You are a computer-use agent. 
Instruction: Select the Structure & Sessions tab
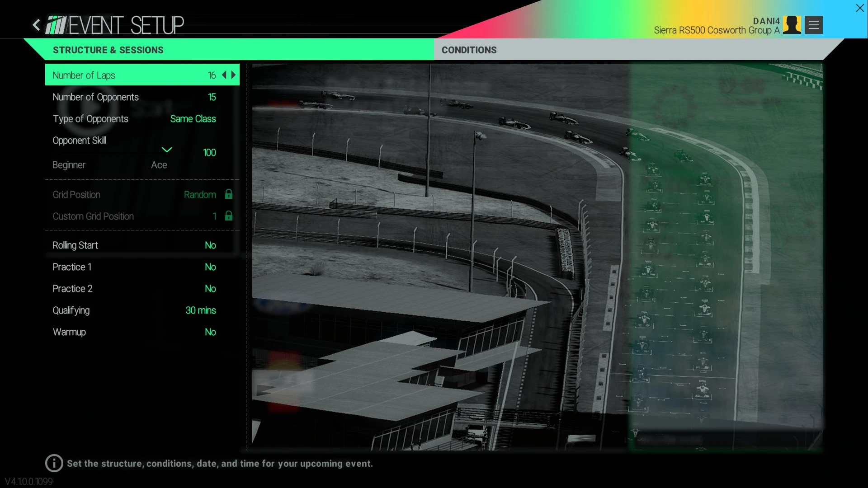tap(108, 50)
